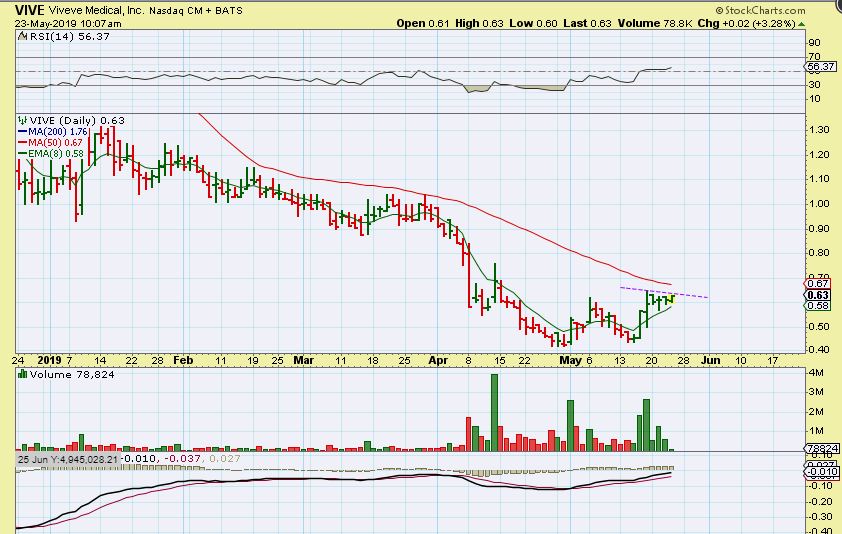
Task: Click the purple dashed trendline annotation
Action: coord(664,293)
